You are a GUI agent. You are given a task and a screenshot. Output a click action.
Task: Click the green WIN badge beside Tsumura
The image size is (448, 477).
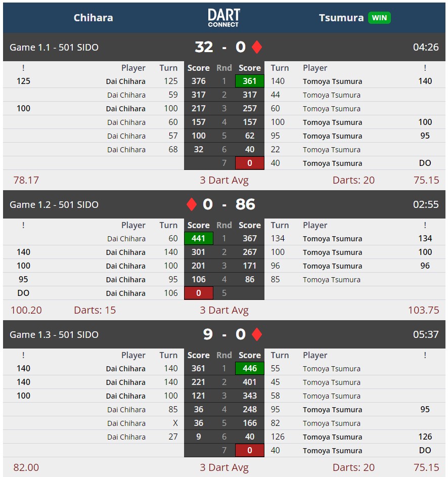click(x=379, y=18)
